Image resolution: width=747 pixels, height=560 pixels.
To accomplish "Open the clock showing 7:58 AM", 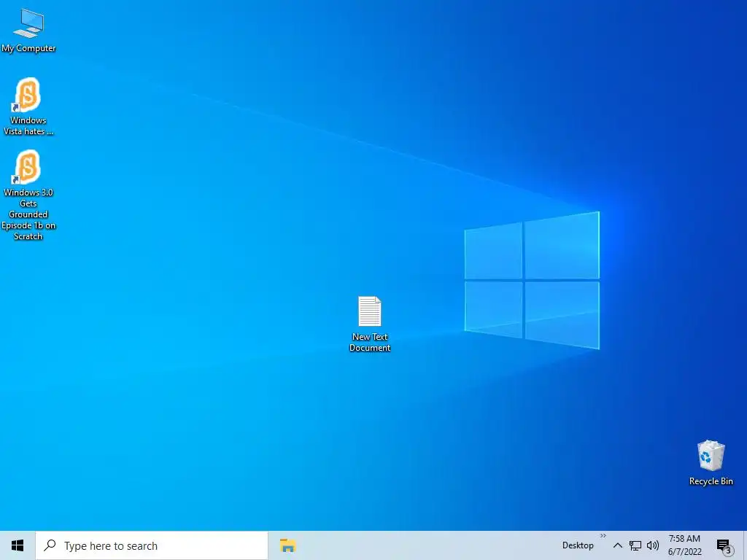I will pos(684,545).
